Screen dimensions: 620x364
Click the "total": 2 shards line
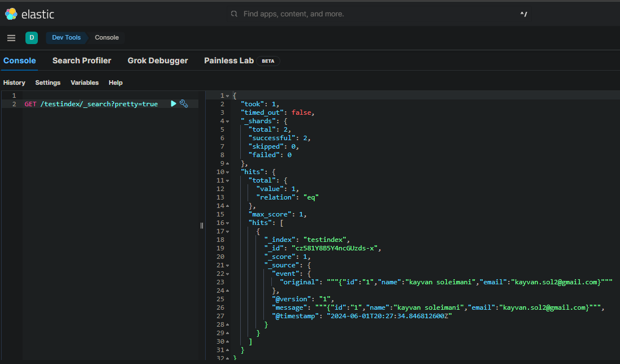point(270,129)
